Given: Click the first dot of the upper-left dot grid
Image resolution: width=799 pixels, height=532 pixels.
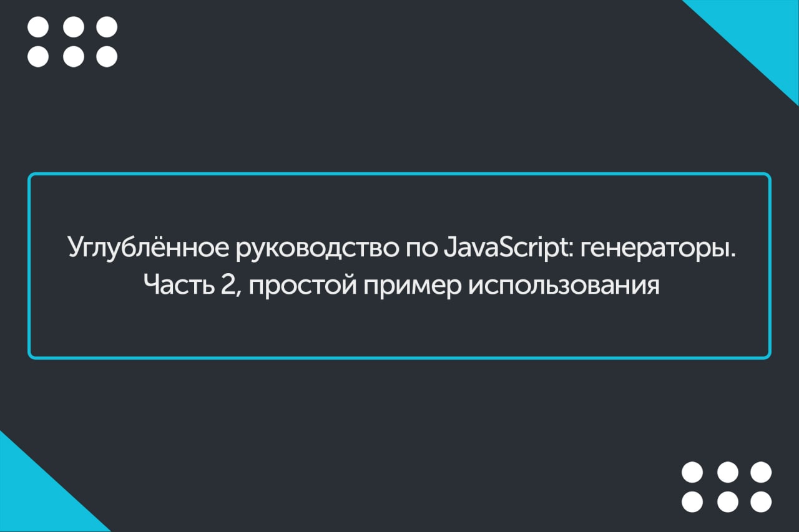Looking at the screenshot, I should 38,27.
